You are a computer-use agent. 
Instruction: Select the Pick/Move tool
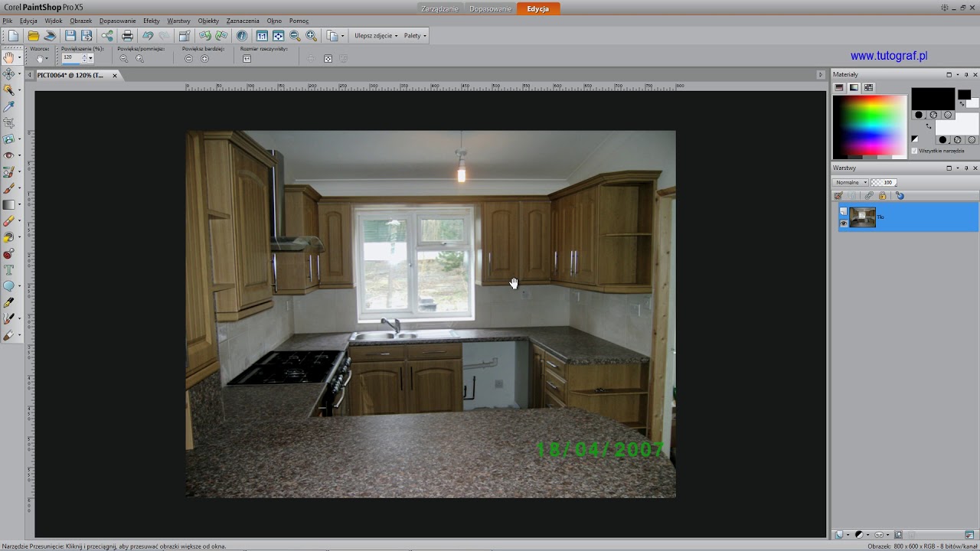point(9,74)
